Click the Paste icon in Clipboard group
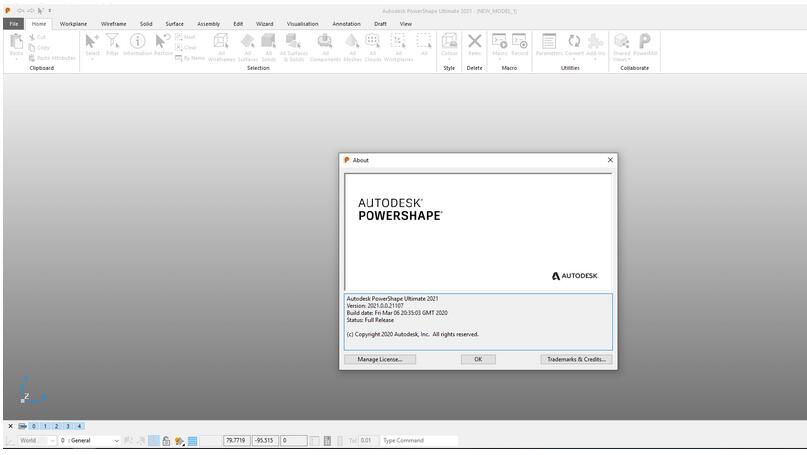 click(x=16, y=43)
